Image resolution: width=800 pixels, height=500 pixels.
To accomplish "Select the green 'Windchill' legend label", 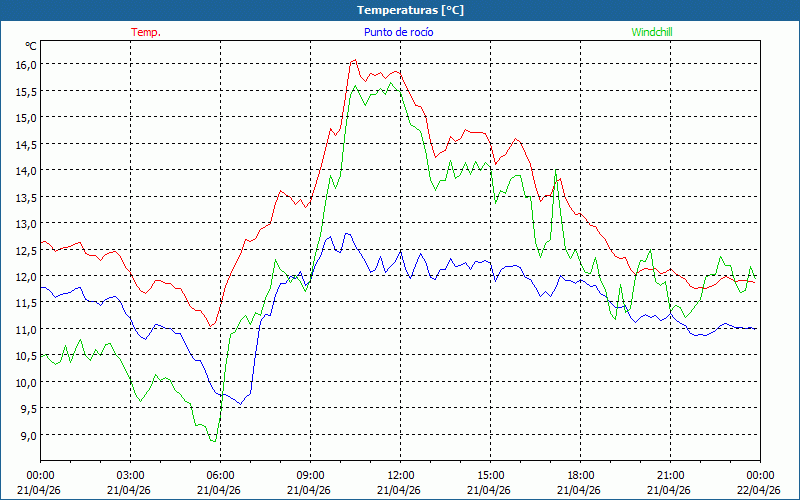I will (652, 32).
